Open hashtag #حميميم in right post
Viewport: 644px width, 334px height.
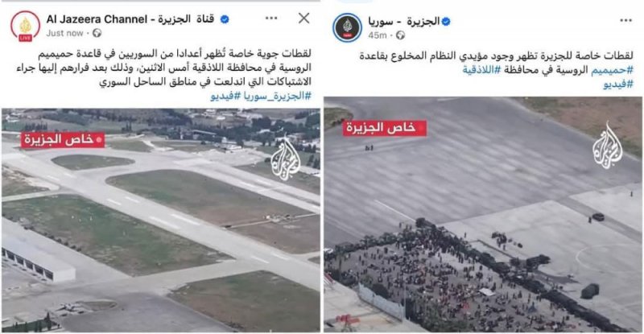[x=612, y=70]
